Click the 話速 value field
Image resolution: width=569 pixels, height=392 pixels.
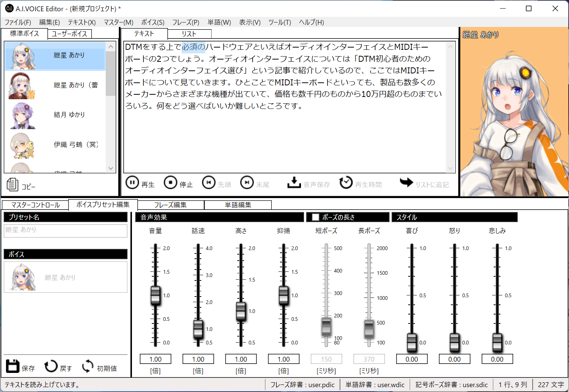tap(198, 359)
